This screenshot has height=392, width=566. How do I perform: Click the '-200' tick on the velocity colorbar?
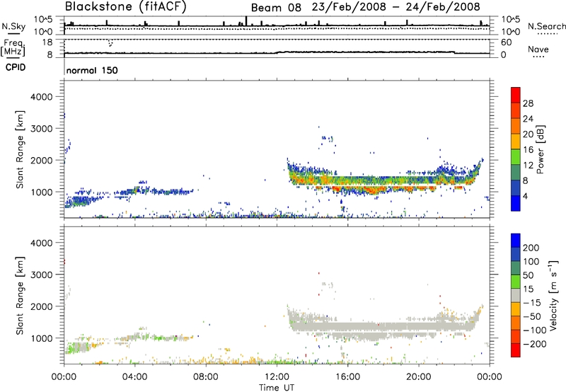pyautogui.click(x=535, y=344)
